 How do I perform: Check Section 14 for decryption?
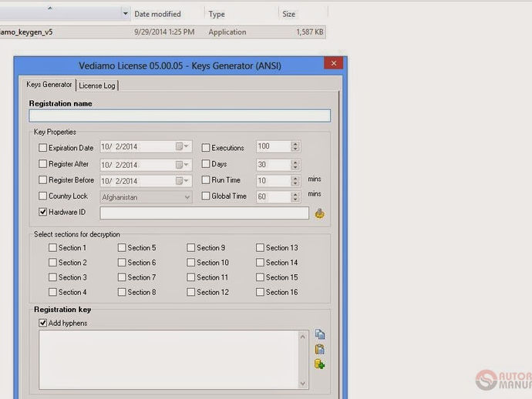pyautogui.click(x=261, y=263)
